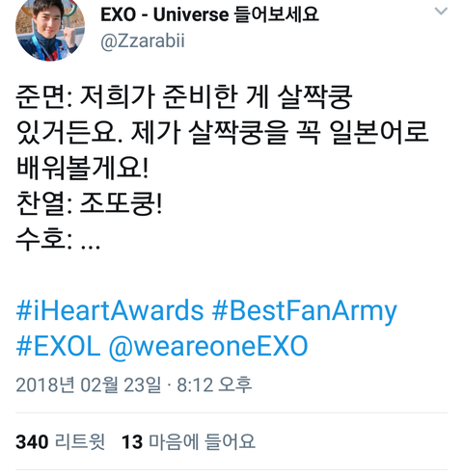View the 13 likes count
The width and height of the screenshot is (463, 476).
pyautogui.click(x=132, y=442)
